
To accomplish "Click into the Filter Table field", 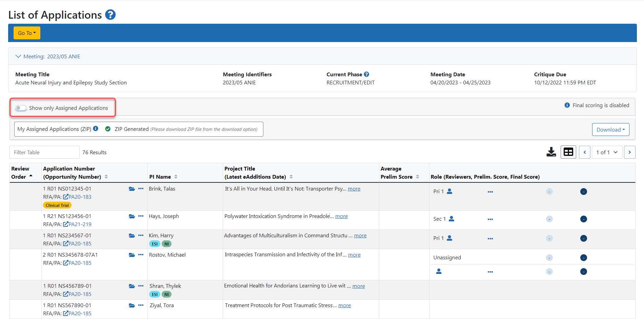I will 44,152.
